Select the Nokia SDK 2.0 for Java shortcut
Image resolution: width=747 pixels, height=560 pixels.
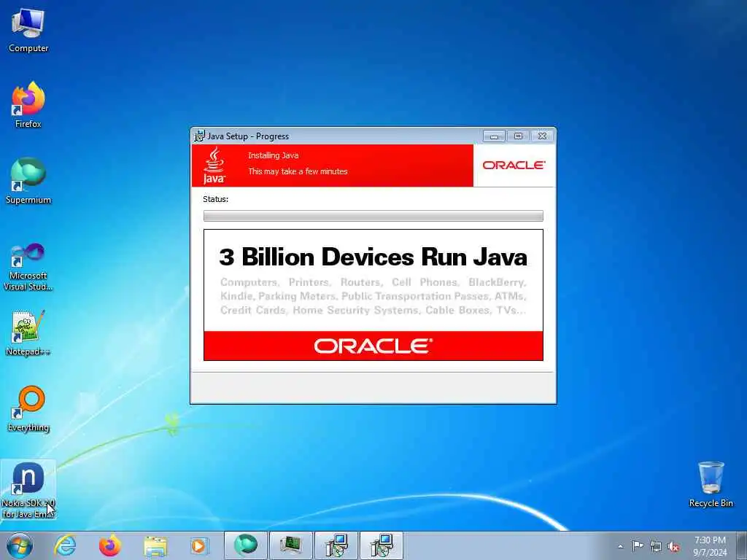(28, 490)
